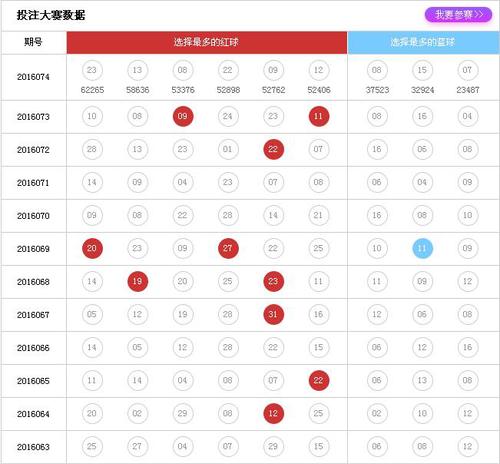The image size is (500, 464).
Task: Select the 选择最多的红球 header tab
Action: (x=207, y=42)
